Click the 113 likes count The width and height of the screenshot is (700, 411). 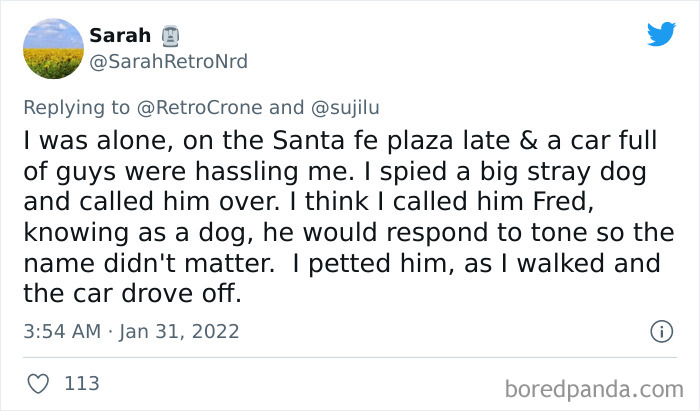click(81, 383)
